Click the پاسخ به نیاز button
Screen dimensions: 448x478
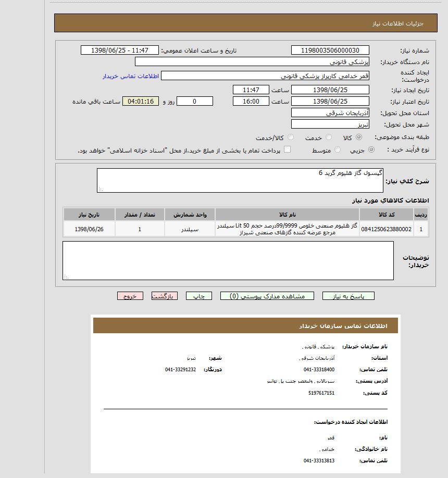(x=348, y=296)
